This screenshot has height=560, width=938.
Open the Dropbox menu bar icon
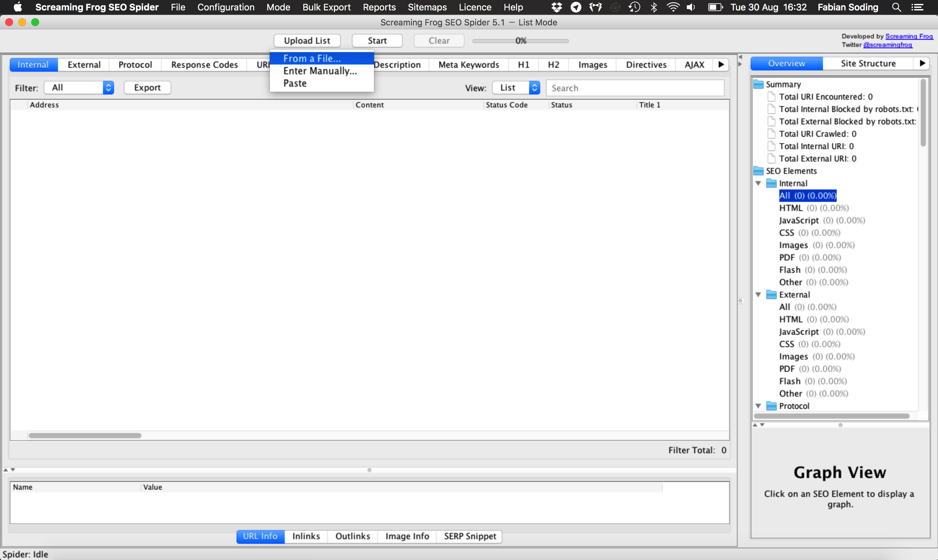(x=556, y=7)
